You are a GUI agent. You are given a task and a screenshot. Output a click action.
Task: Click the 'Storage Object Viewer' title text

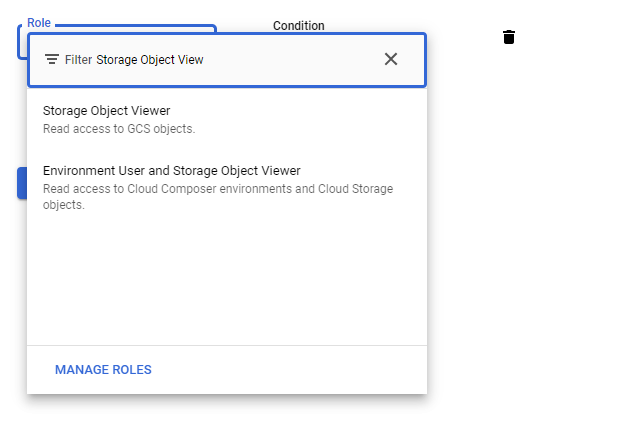tap(106, 110)
